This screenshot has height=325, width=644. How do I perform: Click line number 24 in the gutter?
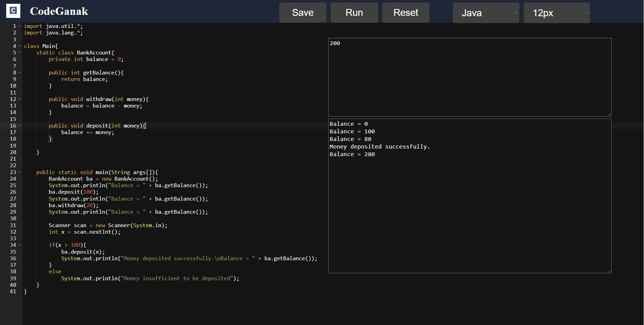(x=13, y=179)
